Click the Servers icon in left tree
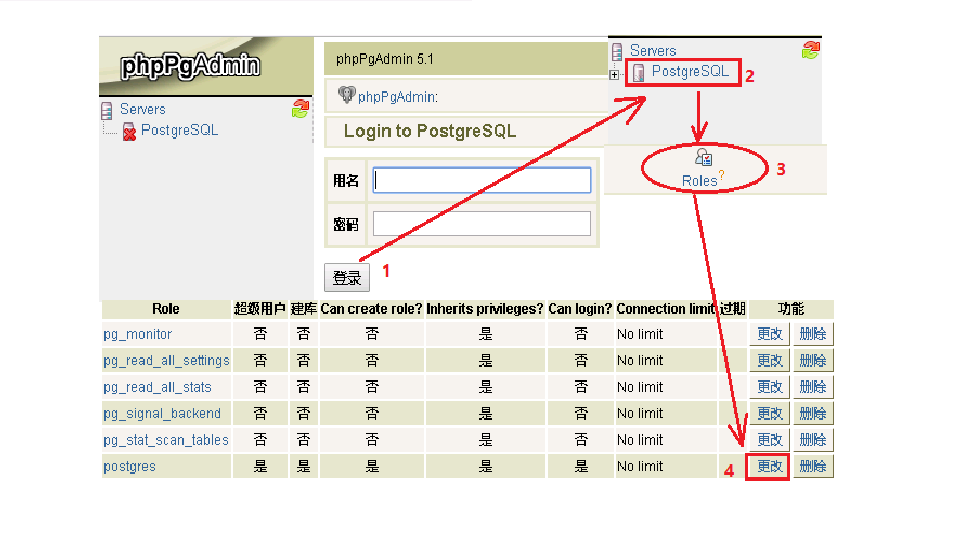This screenshot has width=960, height=540. (107, 110)
